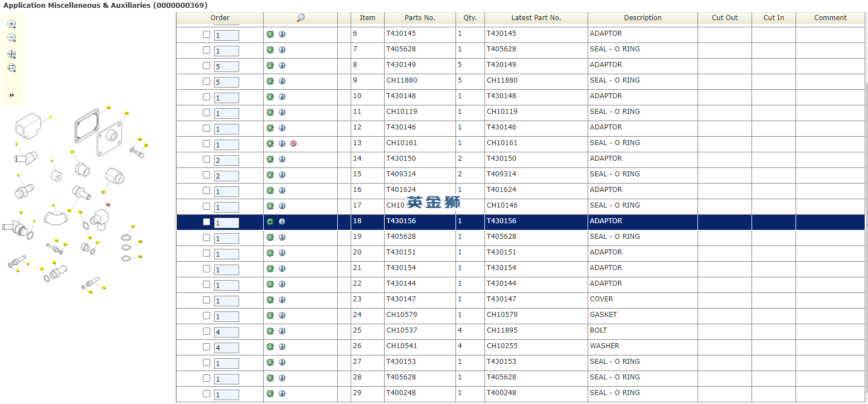Viewport: 868px width, 404px height.
Task: Open info icon for item 13 CH10161
Action: pos(282,143)
